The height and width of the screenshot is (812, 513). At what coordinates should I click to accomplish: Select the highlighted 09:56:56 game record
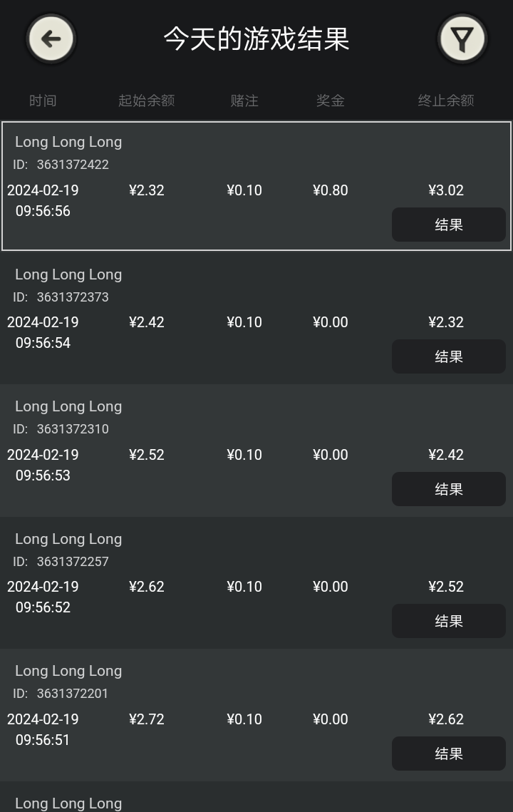256,186
